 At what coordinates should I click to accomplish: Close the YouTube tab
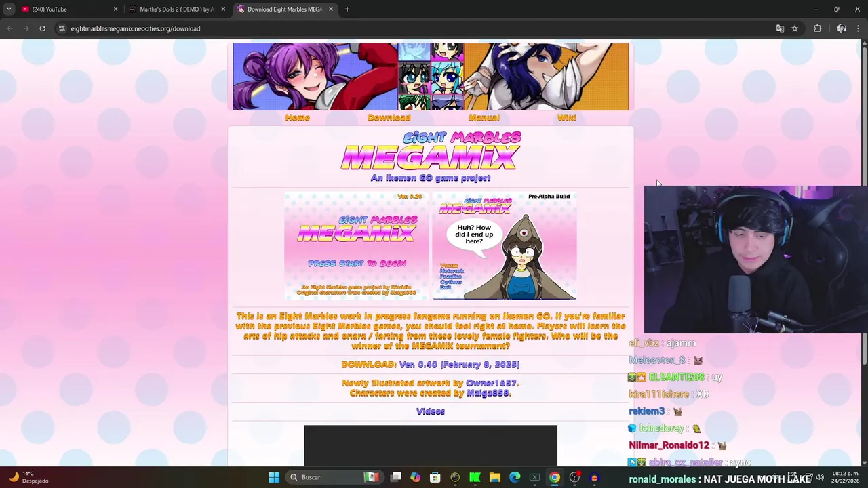(x=115, y=9)
